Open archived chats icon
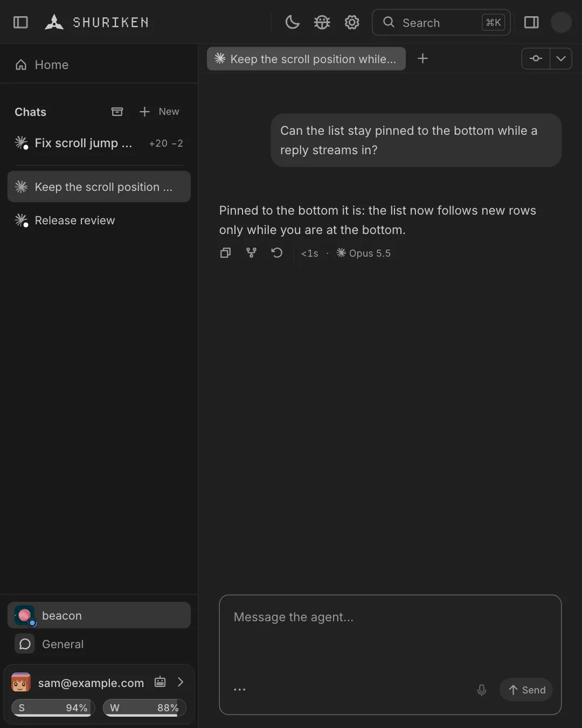This screenshot has height=728, width=582. 117,112
